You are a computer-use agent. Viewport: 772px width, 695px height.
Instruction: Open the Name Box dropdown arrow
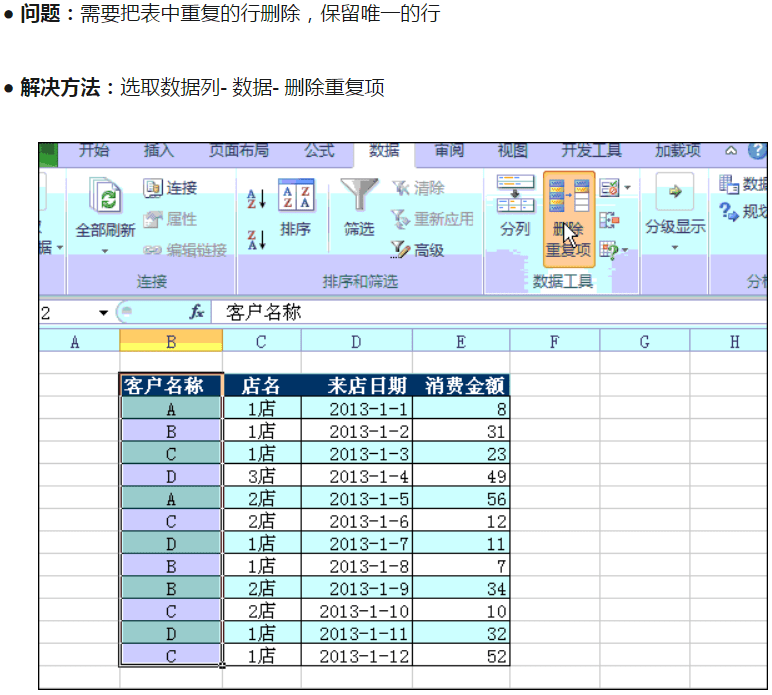tap(104, 313)
